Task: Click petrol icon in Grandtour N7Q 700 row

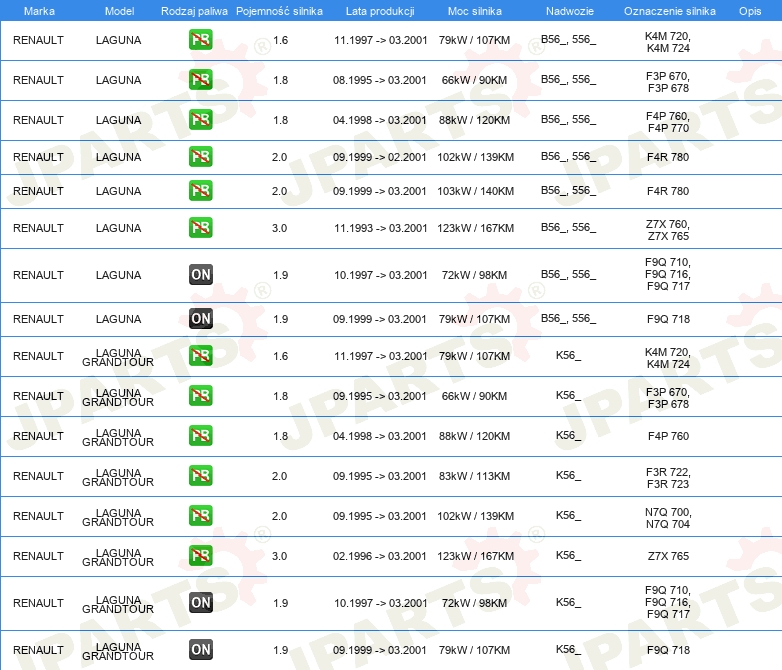Action: tap(200, 515)
